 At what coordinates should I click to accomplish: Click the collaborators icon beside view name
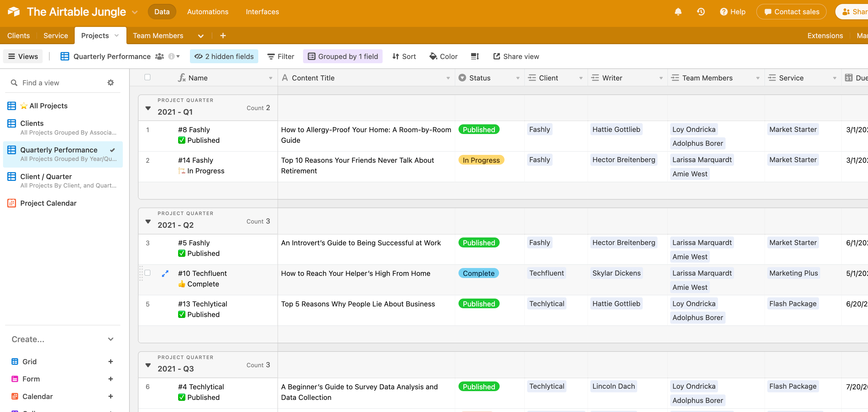click(x=159, y=56)
